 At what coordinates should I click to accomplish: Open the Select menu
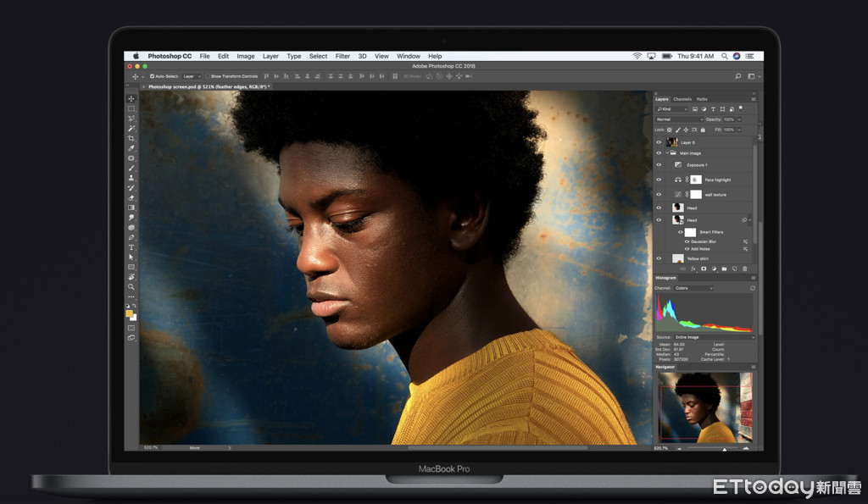pos(319,56)
